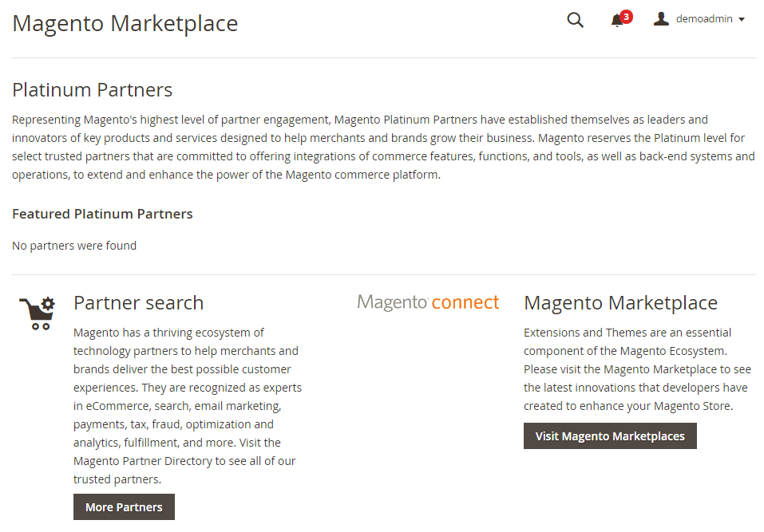Click the Magento Connect logo
Viewport: 764px width, 532px height.
tap(428, 302)
